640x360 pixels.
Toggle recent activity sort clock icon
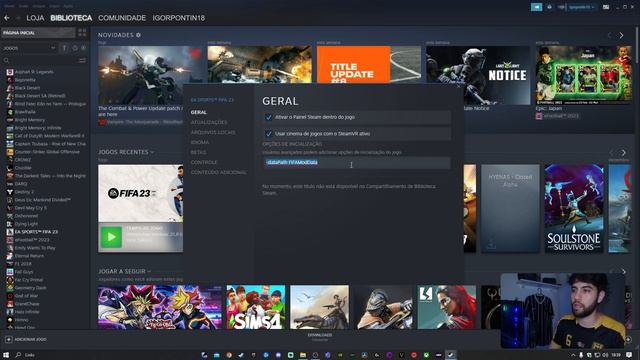click(75, 48)
